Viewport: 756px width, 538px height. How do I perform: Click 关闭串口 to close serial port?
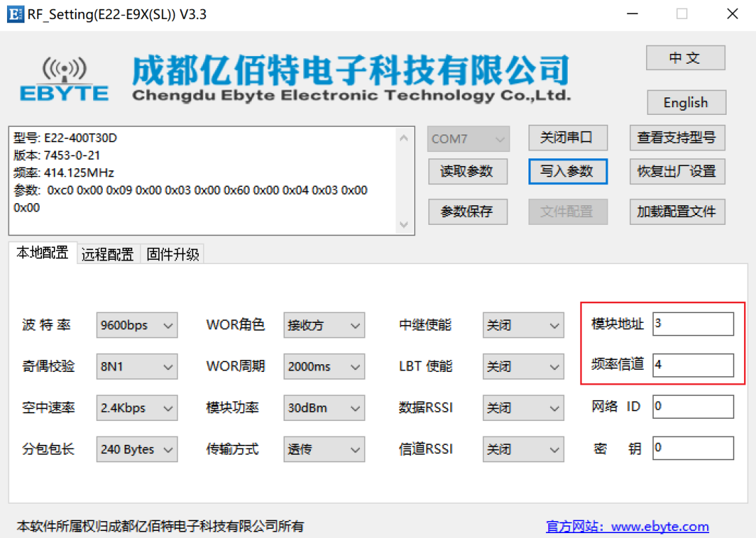tap(568, 138)
